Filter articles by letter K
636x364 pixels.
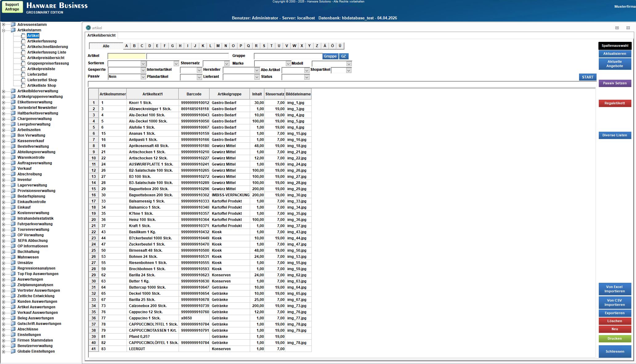tap(203, 46)
